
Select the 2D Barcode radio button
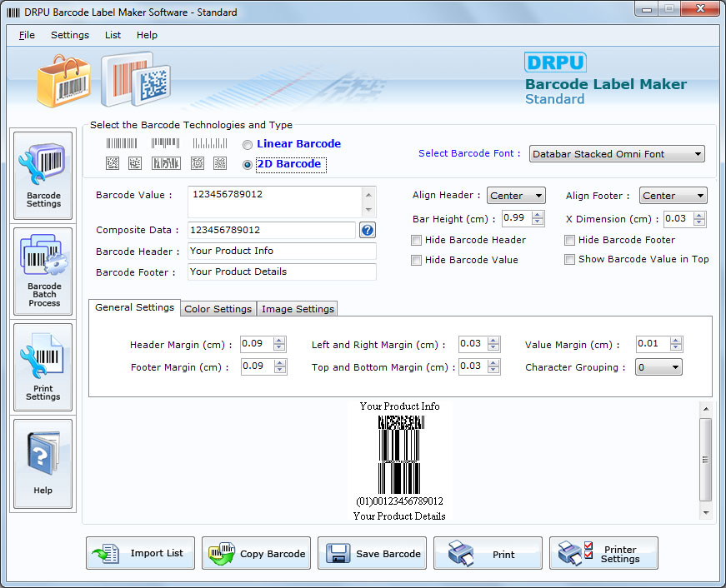(x=248, y=165)
